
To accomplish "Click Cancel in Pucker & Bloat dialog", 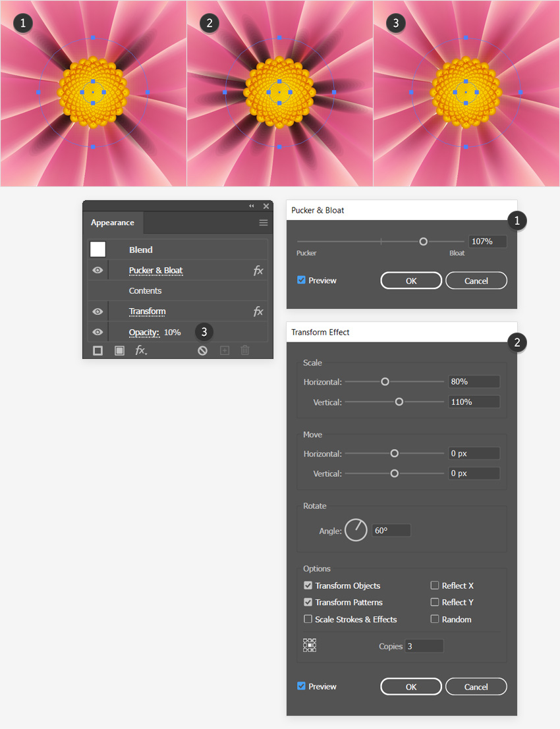I will coord(476,281).
